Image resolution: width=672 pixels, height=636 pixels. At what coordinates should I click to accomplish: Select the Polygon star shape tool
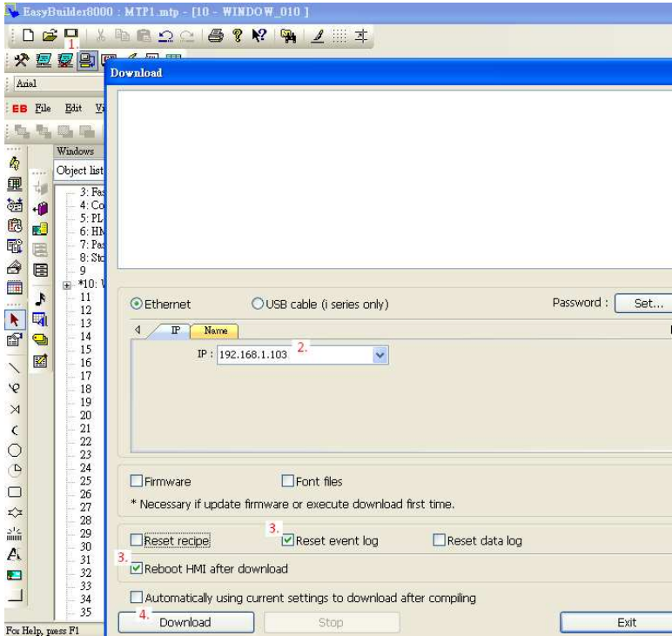coord(15,512)
